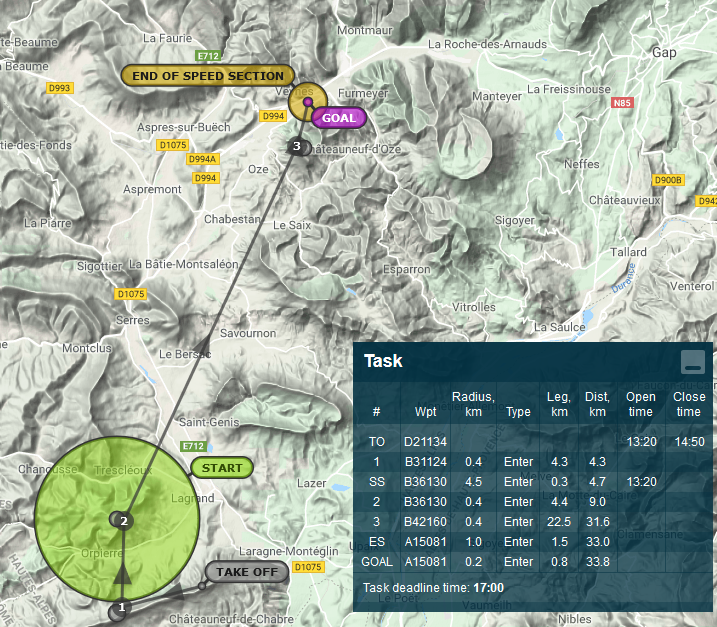
Task: Click the direction arrow inside the green start circle
Action: pyautogui.click(x=122, y=572)
